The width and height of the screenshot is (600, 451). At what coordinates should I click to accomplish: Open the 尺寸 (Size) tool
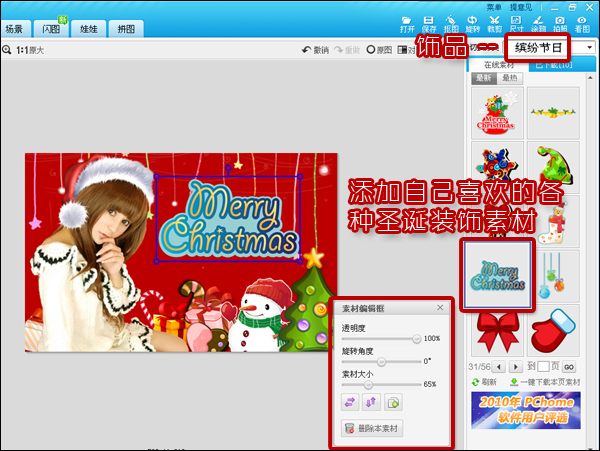point(516,24)
